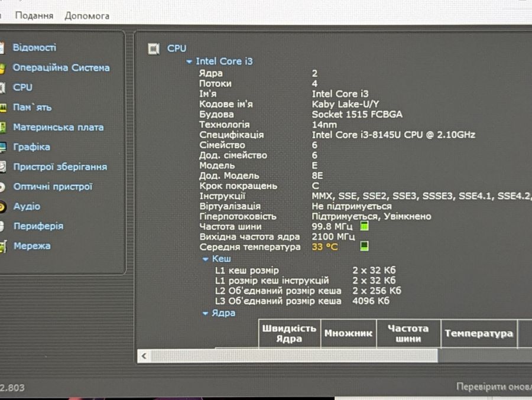Select the Інструкції MMX, SSE list value
532x400 pixels.
pyautogui.click(x=421, y=196)
